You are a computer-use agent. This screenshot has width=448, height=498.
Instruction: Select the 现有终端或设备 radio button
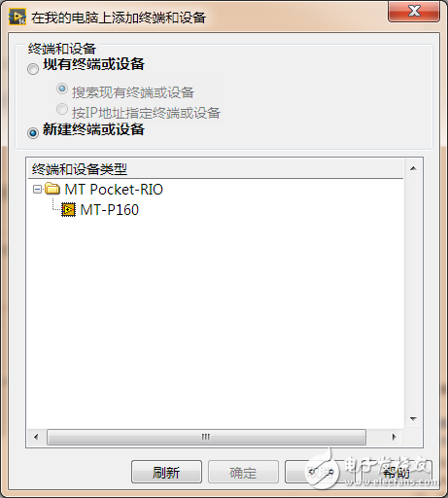click(x=33, y=69)
